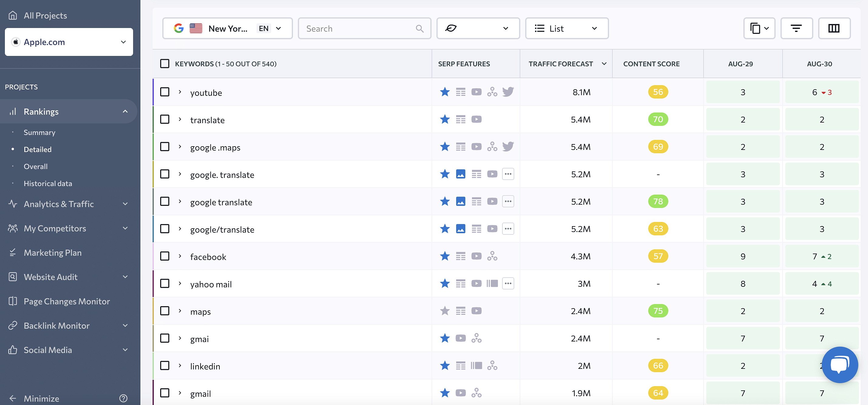
Task: Expand the youtube keyword row
Action: coord(180,92)
